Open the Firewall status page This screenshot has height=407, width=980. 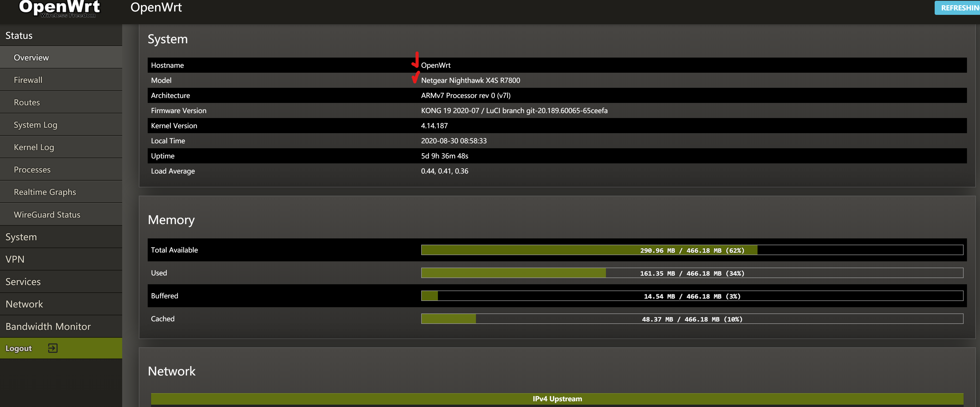pyautogui.click(x=61, y=80)
